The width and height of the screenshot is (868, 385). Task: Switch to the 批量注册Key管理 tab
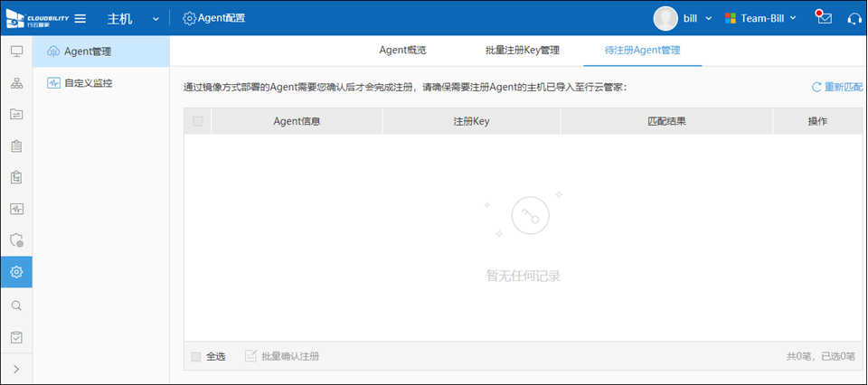click(522, 50)
